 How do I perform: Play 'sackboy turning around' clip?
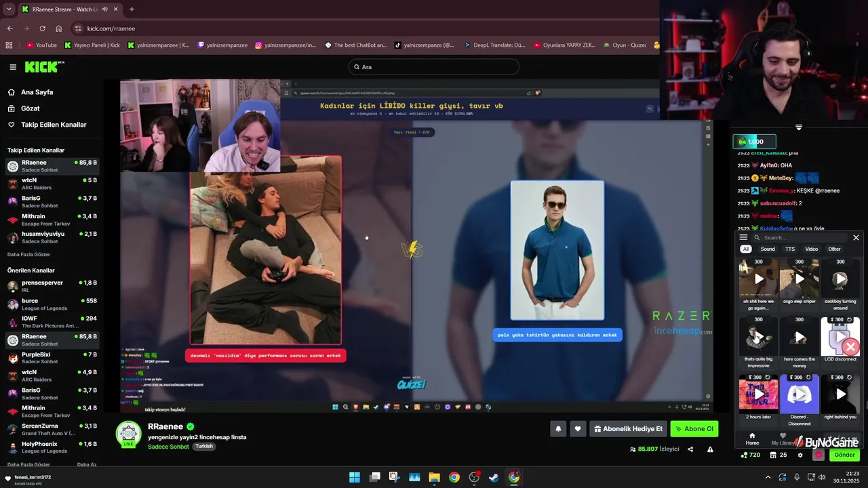click(x=840, y=279)
